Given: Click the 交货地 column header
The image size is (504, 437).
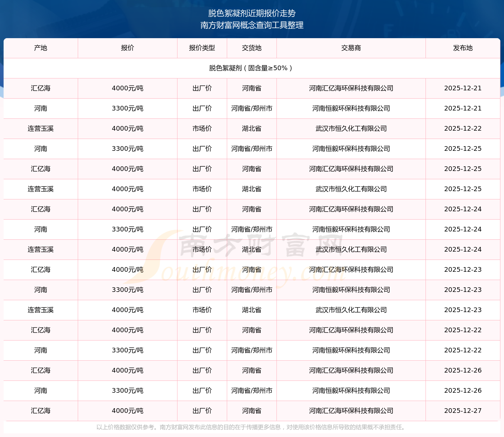Looking at the screenshot, I should point(252,48).
